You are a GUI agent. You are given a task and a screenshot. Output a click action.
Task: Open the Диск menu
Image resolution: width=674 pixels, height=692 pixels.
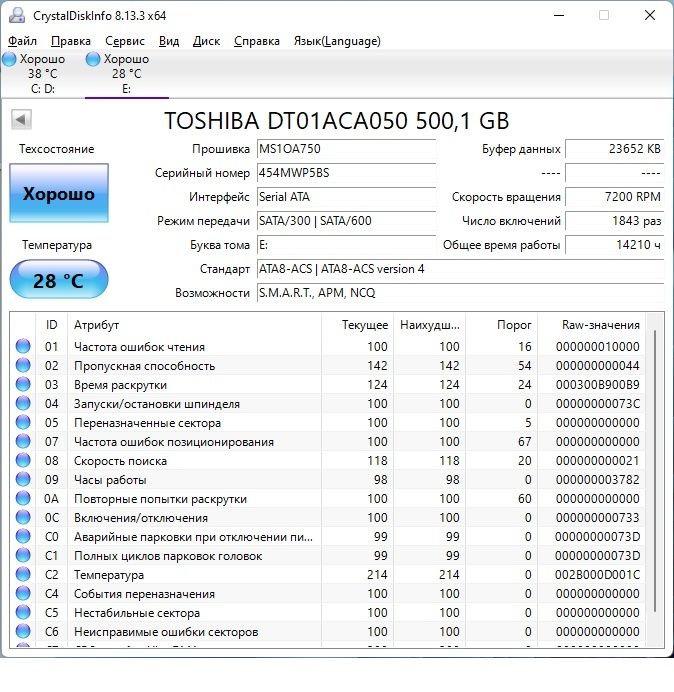pos(206,41)
